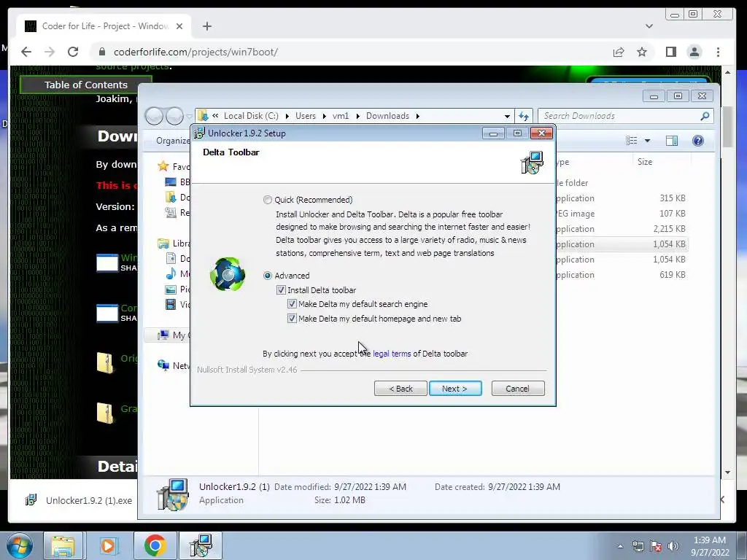Open the Chrome tab search dropdown

pos(649,26)
